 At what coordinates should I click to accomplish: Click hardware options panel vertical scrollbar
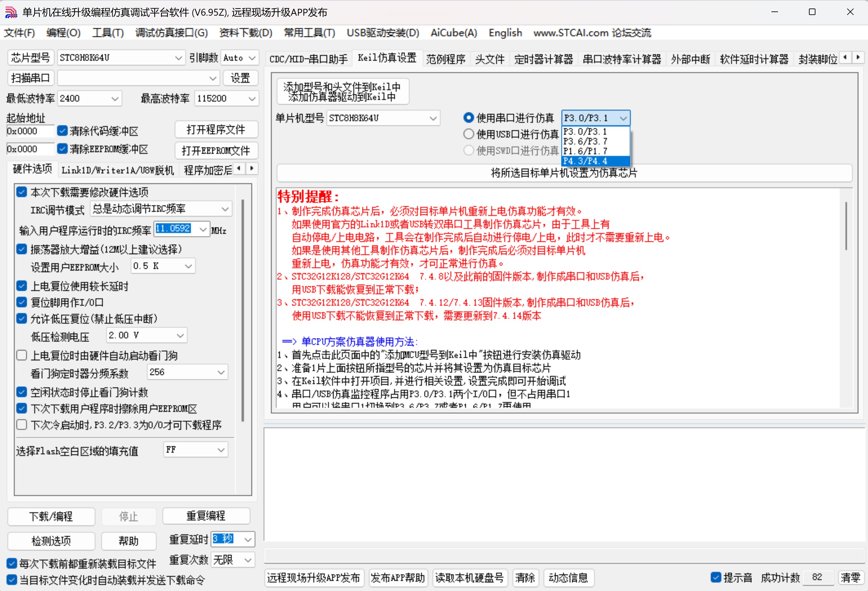[x=243, y=310]
